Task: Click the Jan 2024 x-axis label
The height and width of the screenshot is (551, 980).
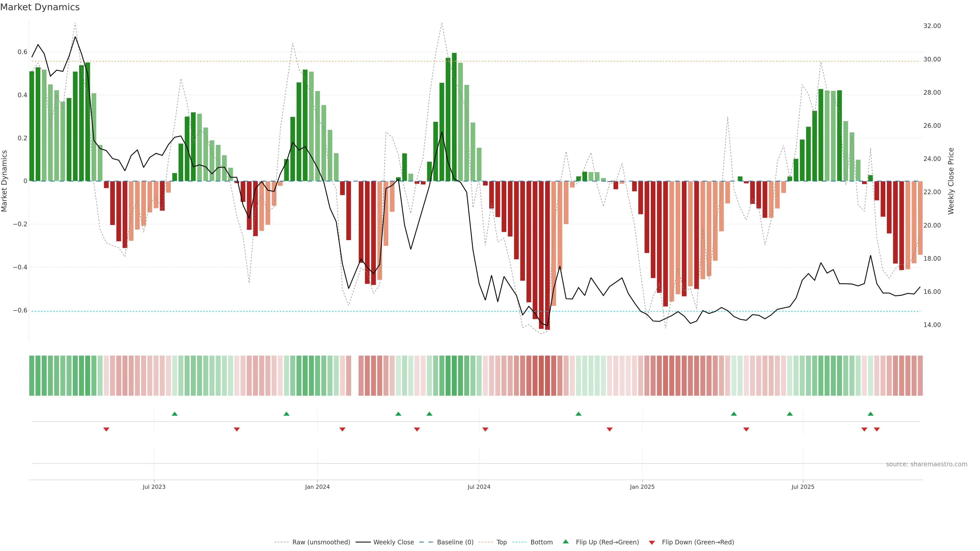Action: [x=317, y=487]
